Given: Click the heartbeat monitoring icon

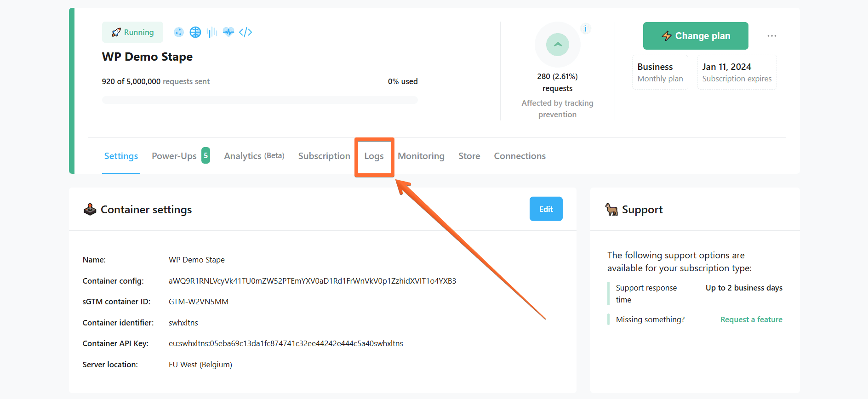Looking at the screenshot, I should [x=228, y=32].
